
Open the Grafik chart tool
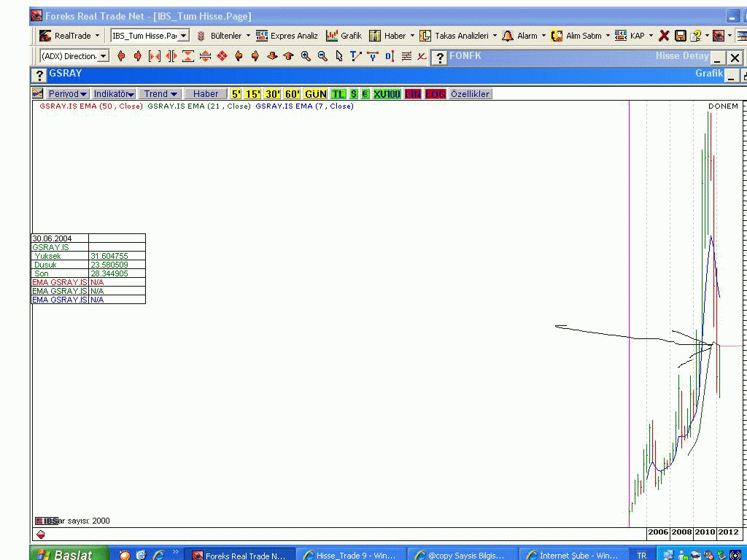click(x=344, y=36)
